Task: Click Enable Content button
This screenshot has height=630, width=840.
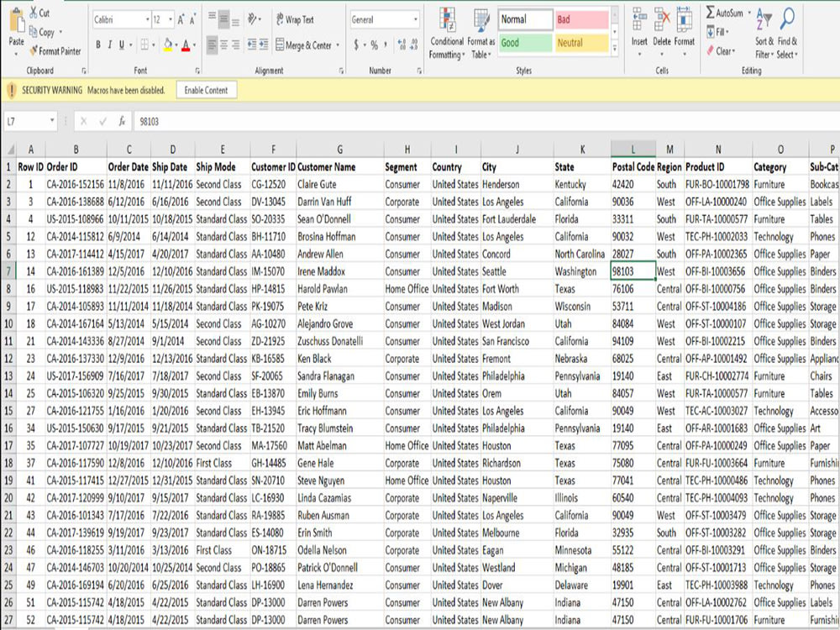Action: point(207,91)
